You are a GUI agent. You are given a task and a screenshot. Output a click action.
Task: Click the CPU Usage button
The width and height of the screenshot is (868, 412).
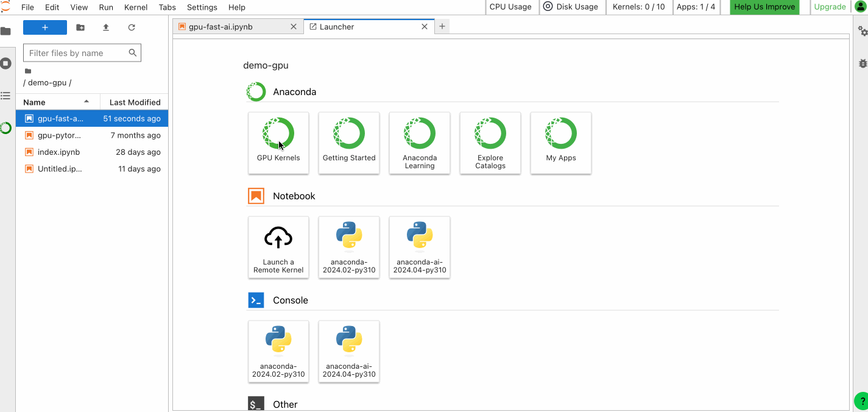510,7
